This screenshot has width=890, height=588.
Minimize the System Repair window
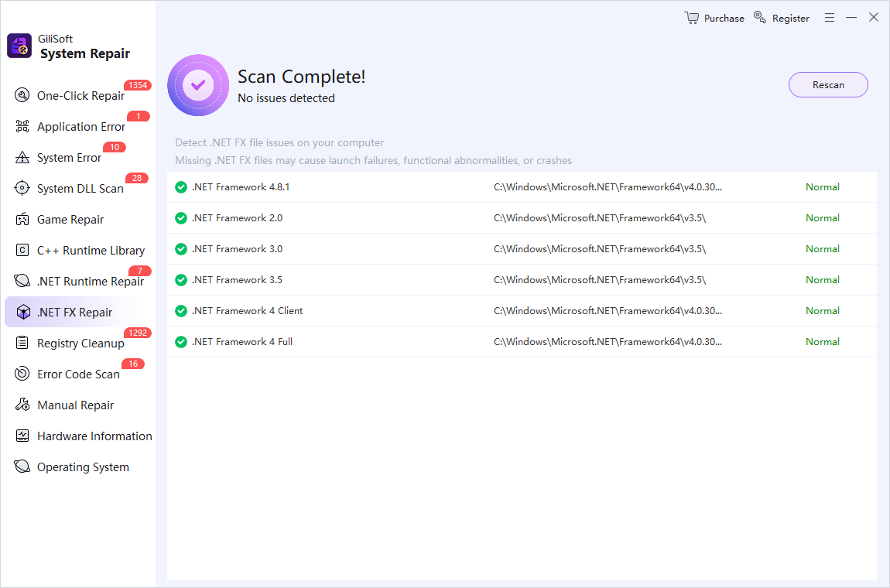(851, 18)
